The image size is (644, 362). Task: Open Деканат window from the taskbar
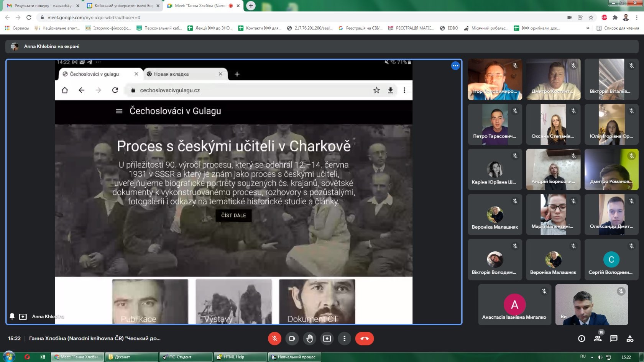pos(131,357)
